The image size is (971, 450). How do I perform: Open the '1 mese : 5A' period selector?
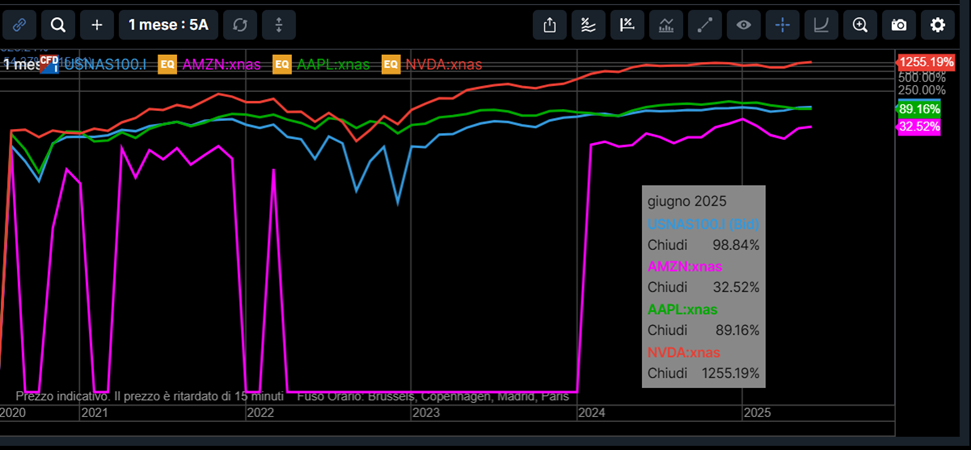coord(168,25)
